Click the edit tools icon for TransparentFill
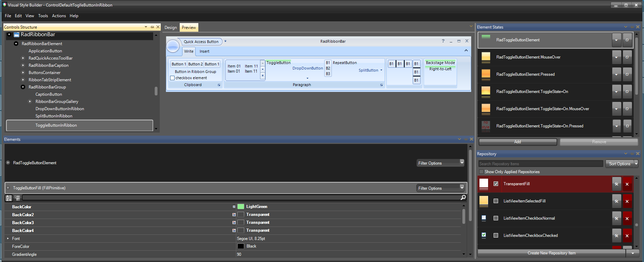 pyautogui.click(x=616, y=184)
